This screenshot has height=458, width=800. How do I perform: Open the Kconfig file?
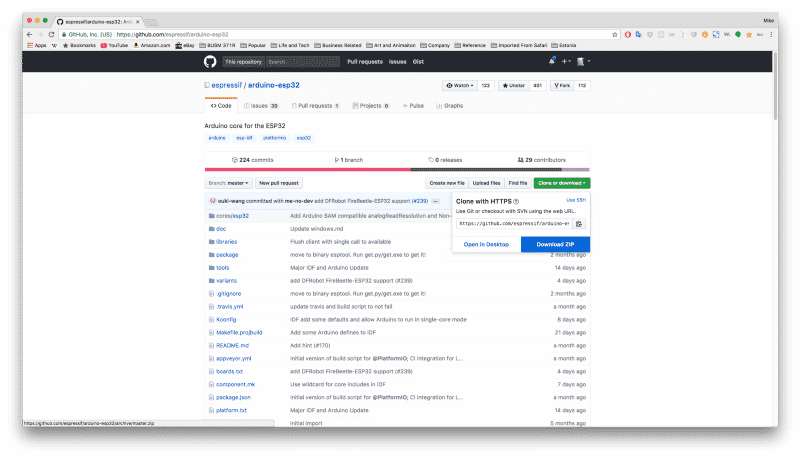point(226,320)
